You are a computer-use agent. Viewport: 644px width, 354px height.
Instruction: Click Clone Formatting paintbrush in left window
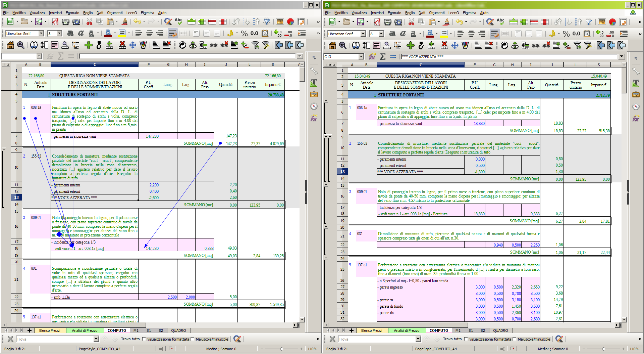(124, 22)
